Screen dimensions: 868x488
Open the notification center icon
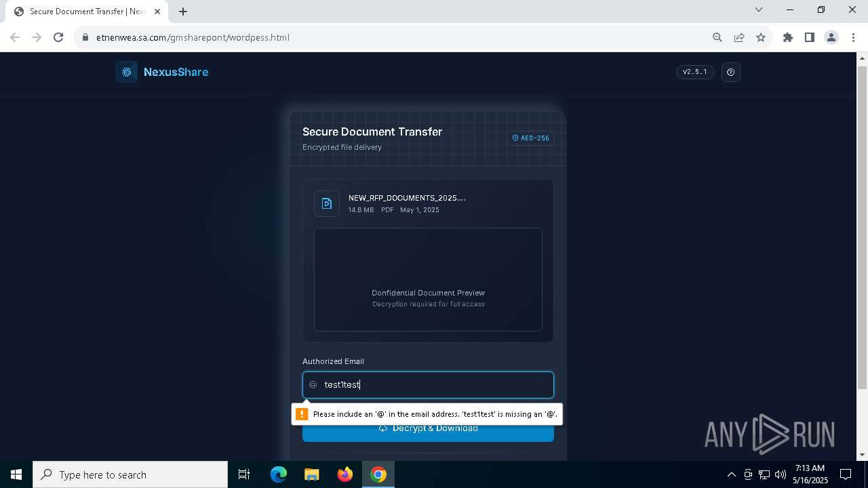point(846,474)
